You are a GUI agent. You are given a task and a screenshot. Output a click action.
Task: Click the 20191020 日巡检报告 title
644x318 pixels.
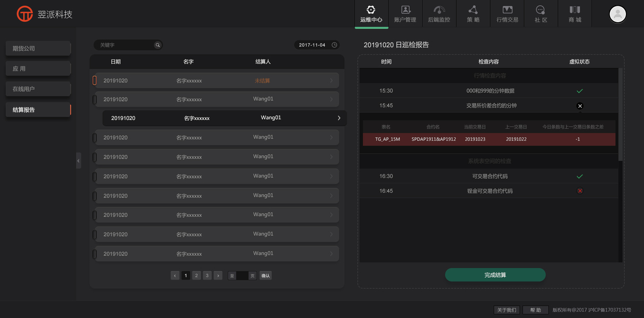click(396, 45)
